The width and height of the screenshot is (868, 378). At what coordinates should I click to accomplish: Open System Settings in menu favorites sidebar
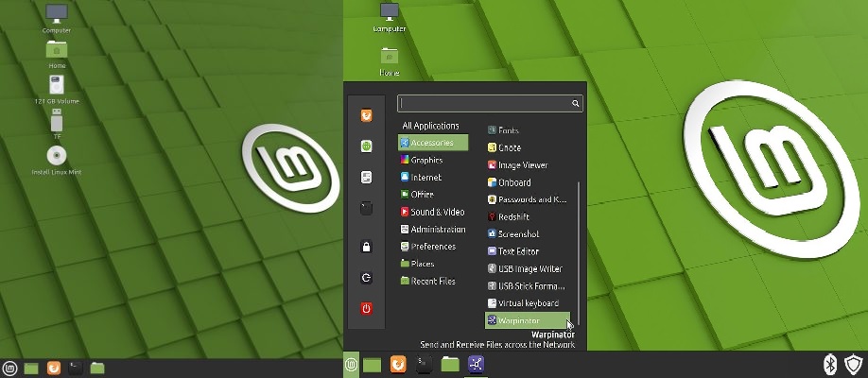click(366, 177)
